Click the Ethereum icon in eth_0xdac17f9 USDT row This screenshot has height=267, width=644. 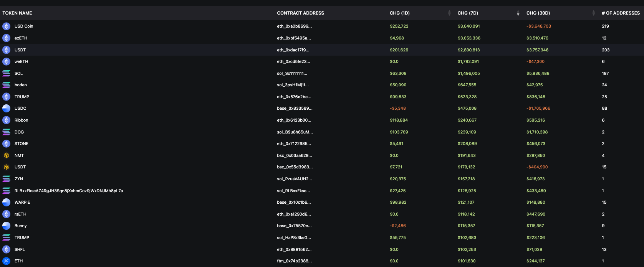(6, 50)
